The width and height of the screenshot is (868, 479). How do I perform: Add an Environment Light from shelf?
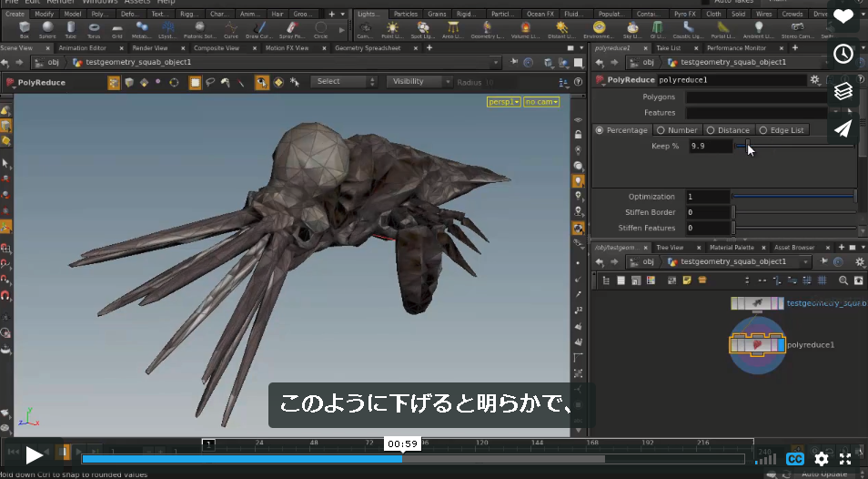(x=599, y=29)
